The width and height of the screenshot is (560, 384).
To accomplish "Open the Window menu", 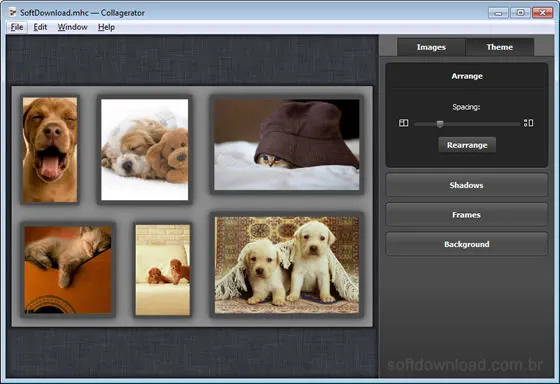I will 72,27.
